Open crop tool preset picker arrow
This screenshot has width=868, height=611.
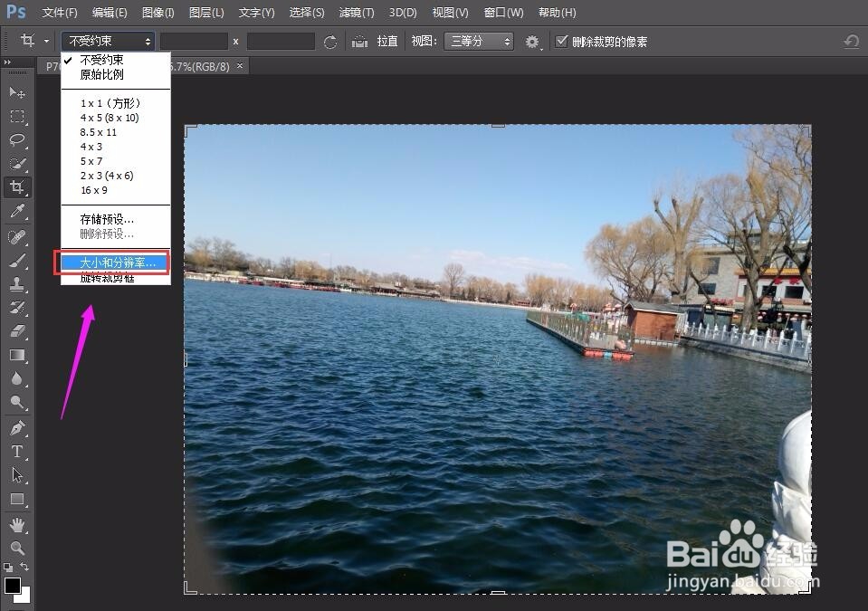tap(46, 41)
